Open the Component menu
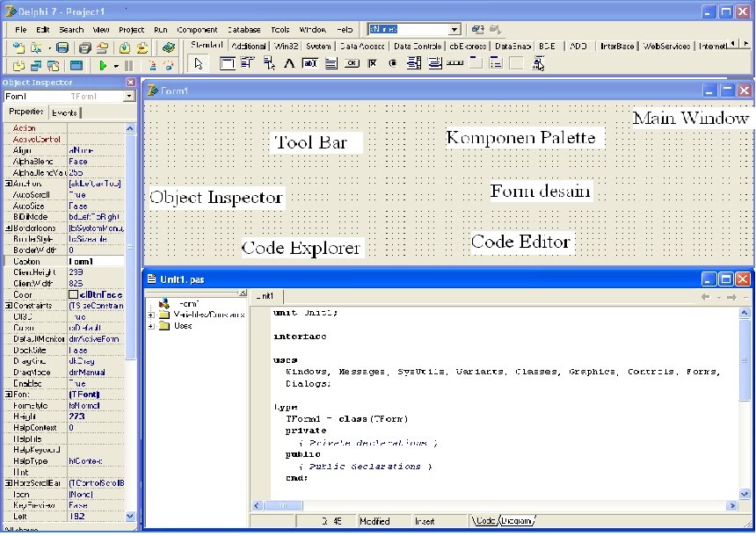The width and height of the screenshot is (756, 536). (197, 28)
